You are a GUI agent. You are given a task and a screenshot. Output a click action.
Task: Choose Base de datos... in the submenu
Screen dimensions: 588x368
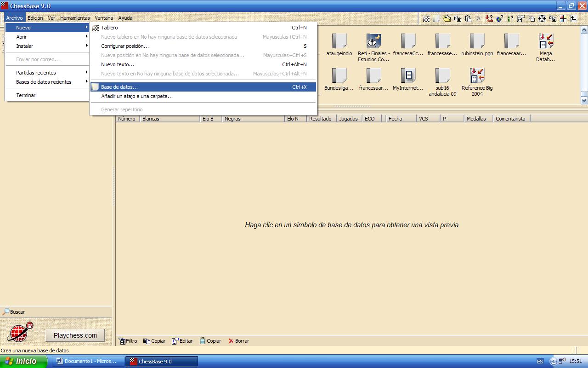[203, 87]
